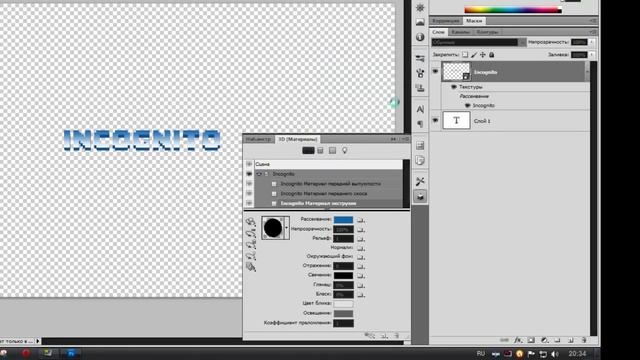The width and height of the screenshot is (640, 360).
Task: Open Masks panel flyout menu
Action: 593,21
